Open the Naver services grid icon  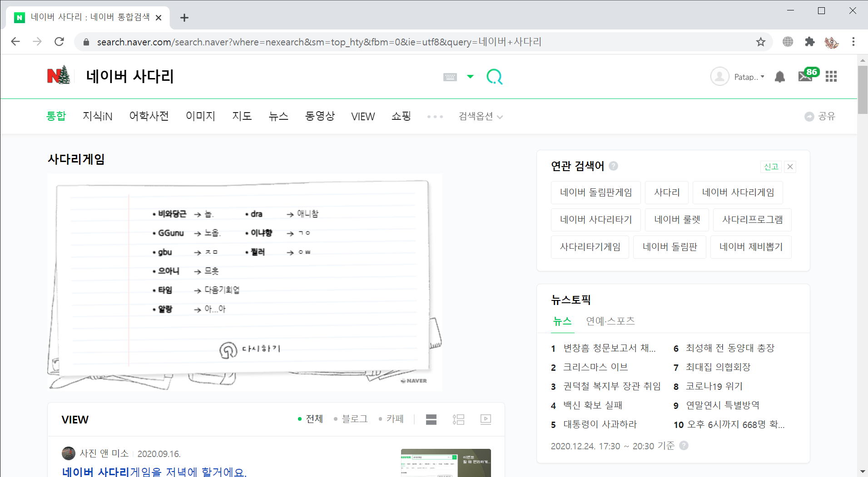click(x=831, y=76)
